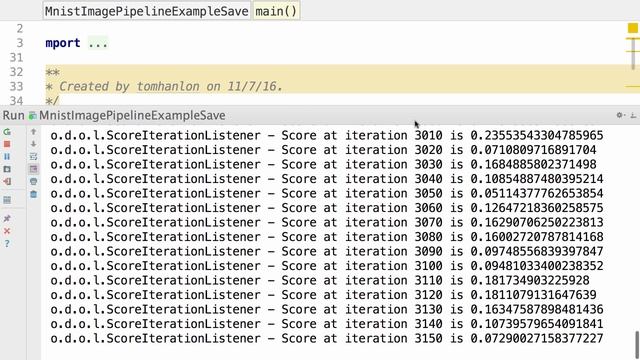This screenshot has height=360, width=640.
Task: Click the Exit icon in Run toolbar
Action: click(7, 182)
